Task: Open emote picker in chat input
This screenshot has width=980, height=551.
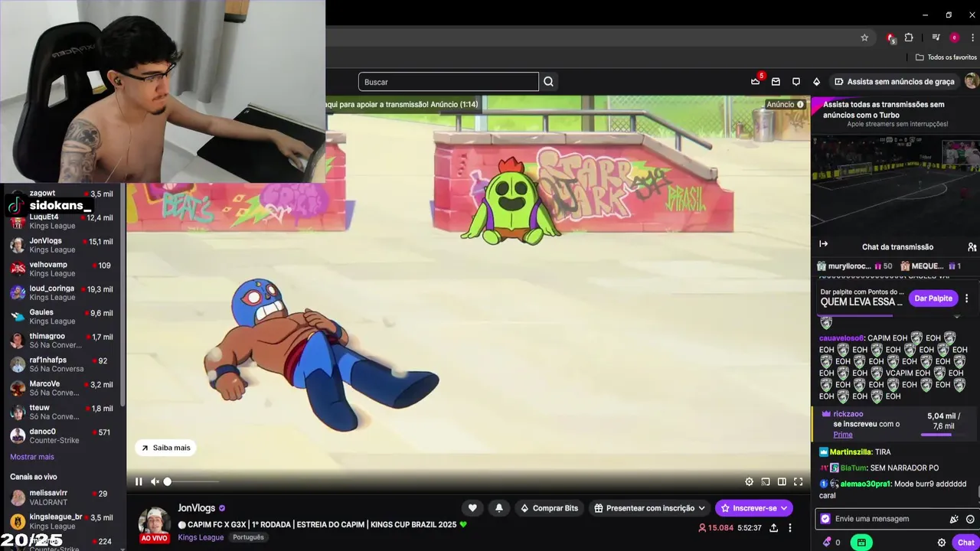Action: [x=969, y=519]
